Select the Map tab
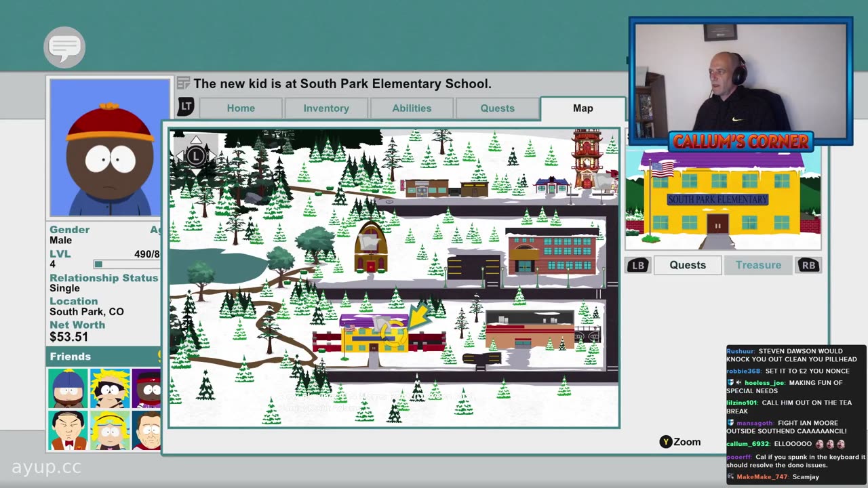This screenshot has width=868, height=488. 583,108
